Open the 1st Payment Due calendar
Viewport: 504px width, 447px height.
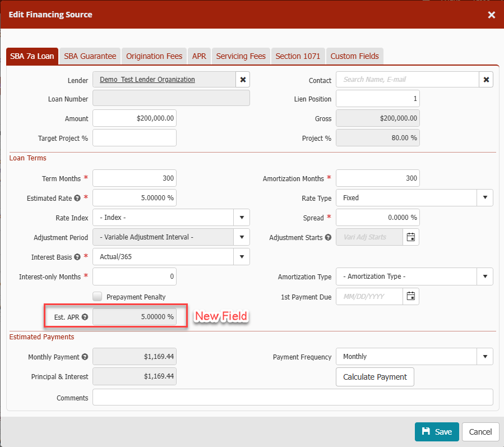click(410, 296)
